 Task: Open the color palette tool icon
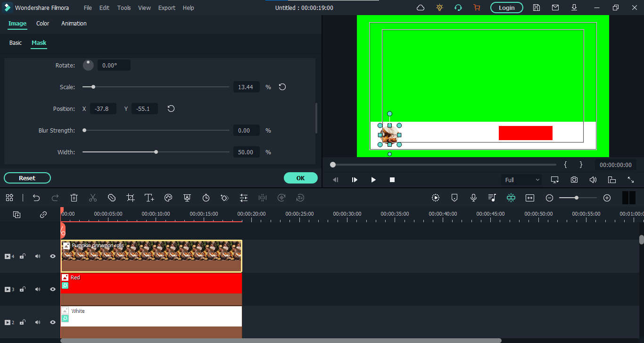[x=168, y=198]
